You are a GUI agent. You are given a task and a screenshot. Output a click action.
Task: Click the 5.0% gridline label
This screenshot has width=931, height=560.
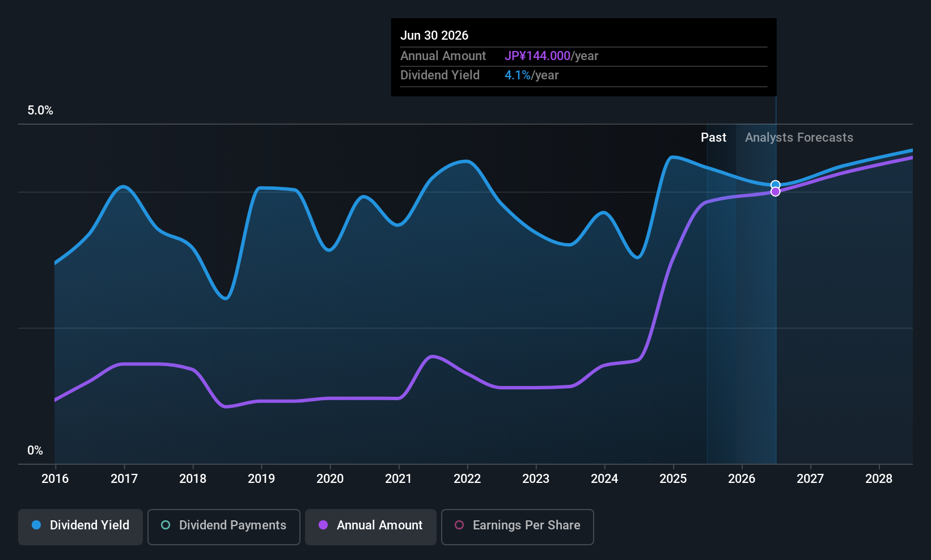coord(40,111)
